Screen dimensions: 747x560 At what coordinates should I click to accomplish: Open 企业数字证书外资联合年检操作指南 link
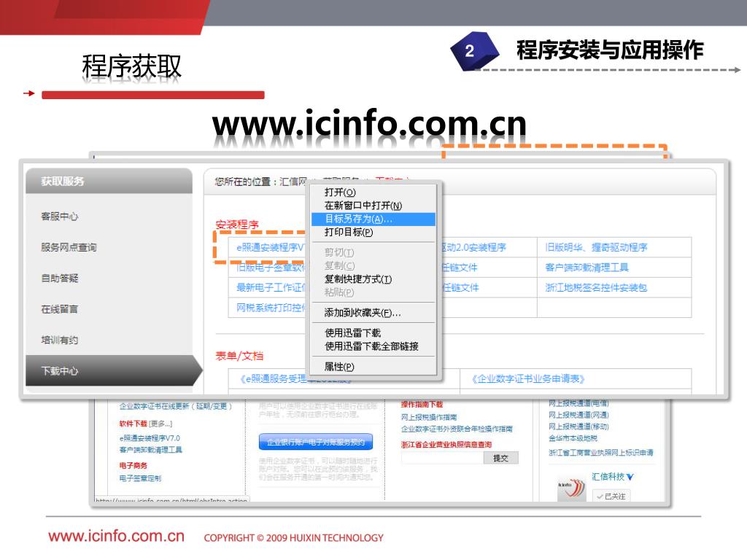457,429
